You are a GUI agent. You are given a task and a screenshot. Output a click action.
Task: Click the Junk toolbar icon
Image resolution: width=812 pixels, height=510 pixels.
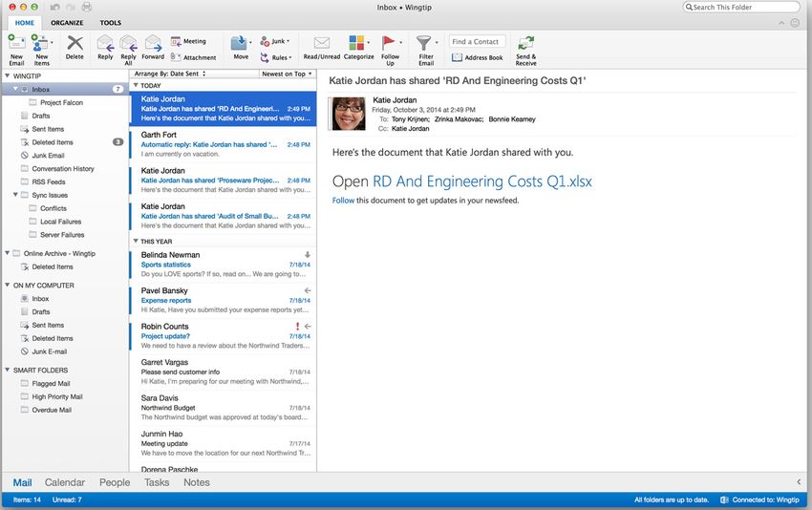tap(265, 41)
